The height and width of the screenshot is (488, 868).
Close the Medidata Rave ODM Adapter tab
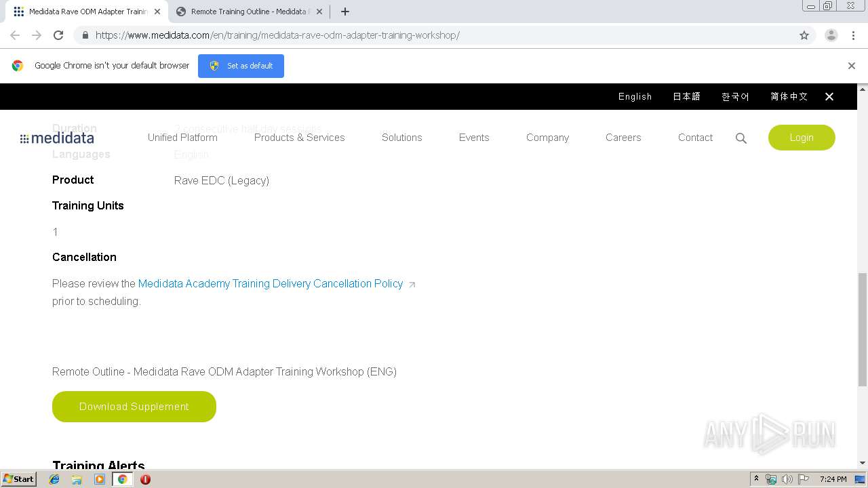(157, 12)
